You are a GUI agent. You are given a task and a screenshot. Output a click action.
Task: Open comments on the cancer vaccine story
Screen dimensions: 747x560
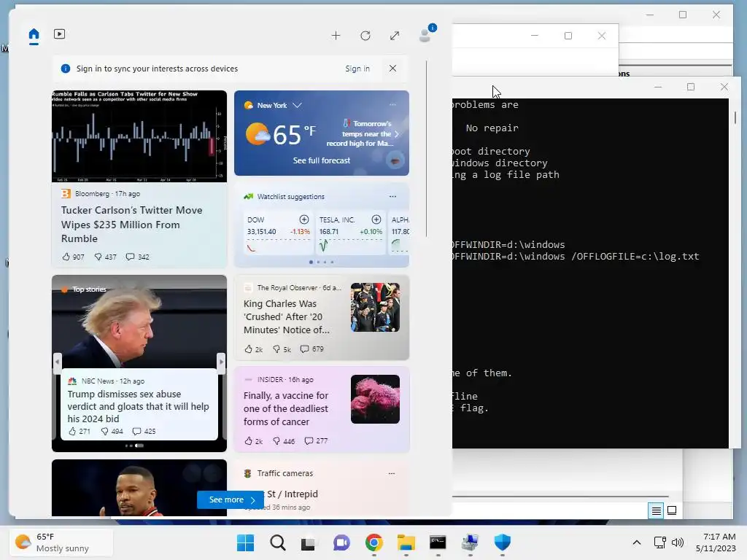[316, 441]
